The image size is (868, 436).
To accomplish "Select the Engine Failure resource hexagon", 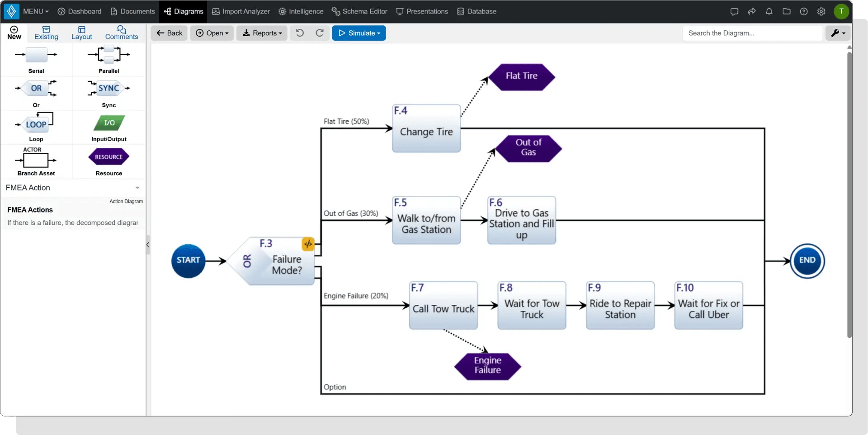I will 487,366.
